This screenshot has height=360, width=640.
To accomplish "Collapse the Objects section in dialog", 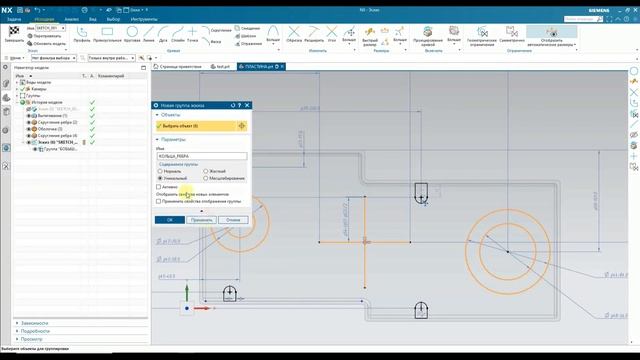I will coord(157,115).
